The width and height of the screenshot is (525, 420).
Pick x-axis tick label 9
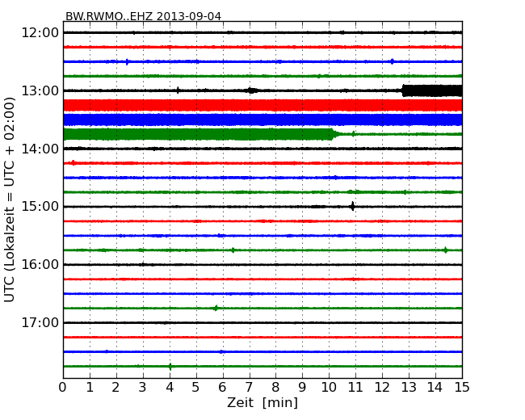(302, 388)
